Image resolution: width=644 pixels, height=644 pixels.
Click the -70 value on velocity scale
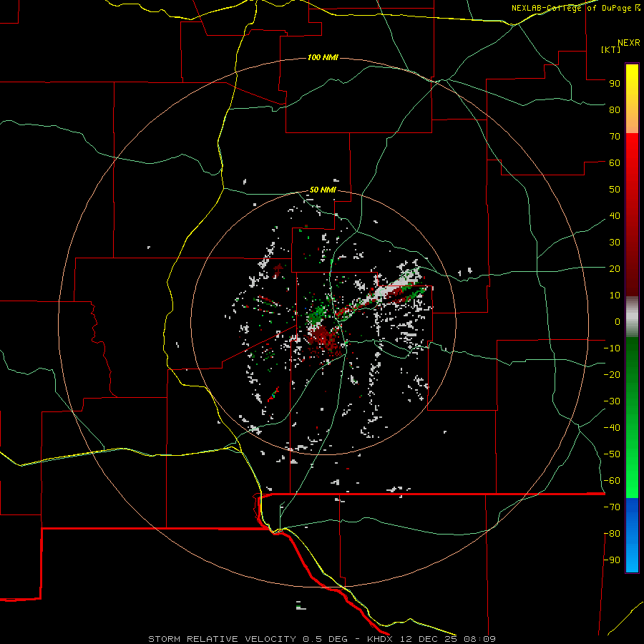(612, 507)
